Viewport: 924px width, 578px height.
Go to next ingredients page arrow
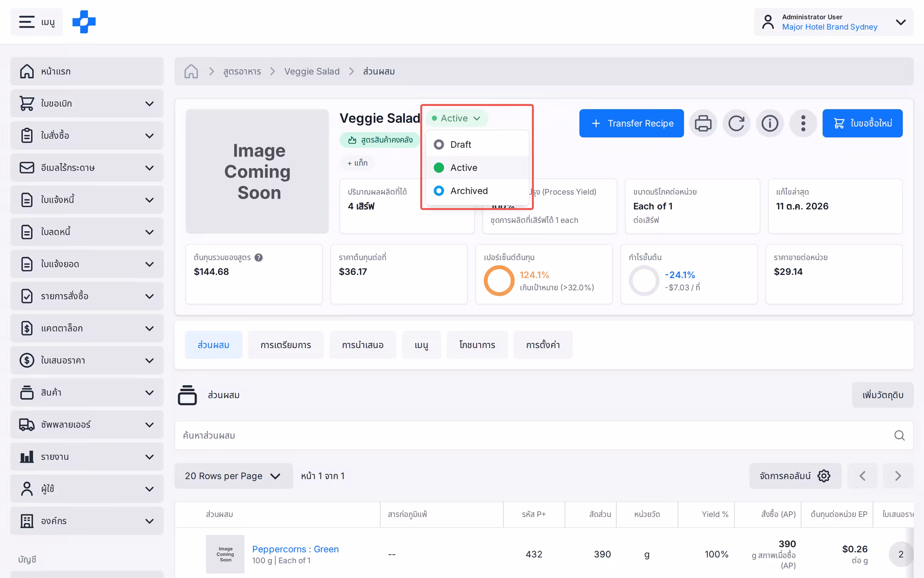click(898, 476)
